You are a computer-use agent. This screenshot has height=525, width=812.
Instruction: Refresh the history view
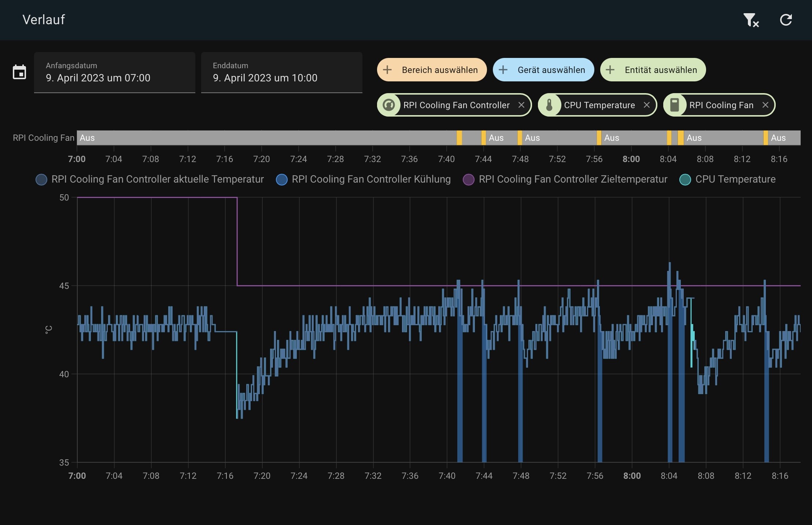(x=786, y=20)
